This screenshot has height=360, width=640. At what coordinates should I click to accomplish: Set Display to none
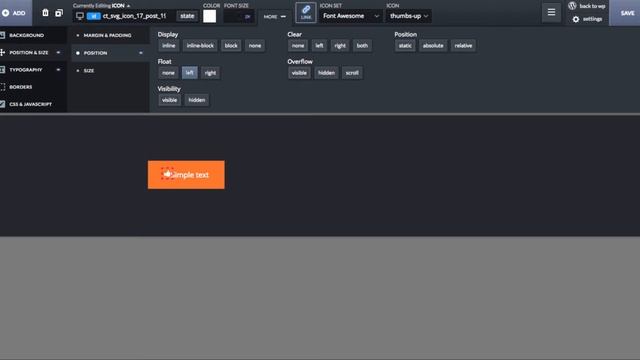[x=255, y=46]
